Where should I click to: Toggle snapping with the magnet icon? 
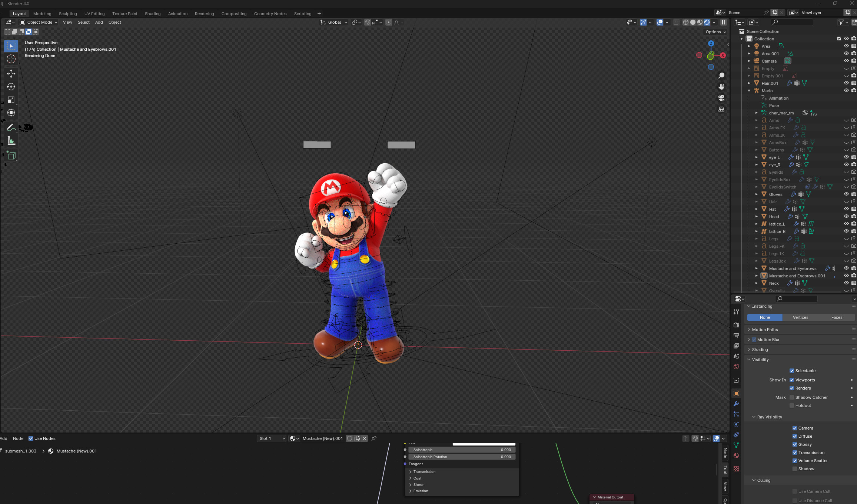367,22
